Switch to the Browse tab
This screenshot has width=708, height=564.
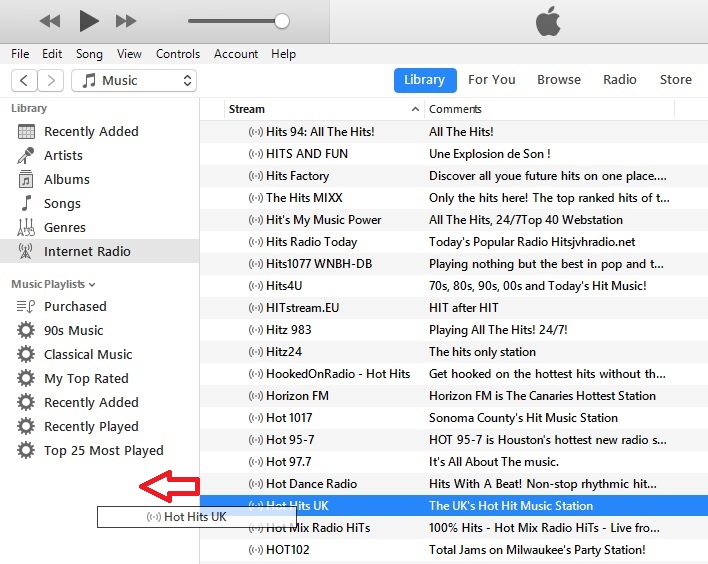coord(559,79)
